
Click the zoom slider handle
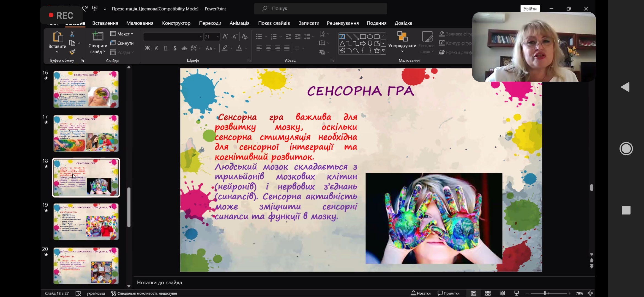tap(545, 293)
